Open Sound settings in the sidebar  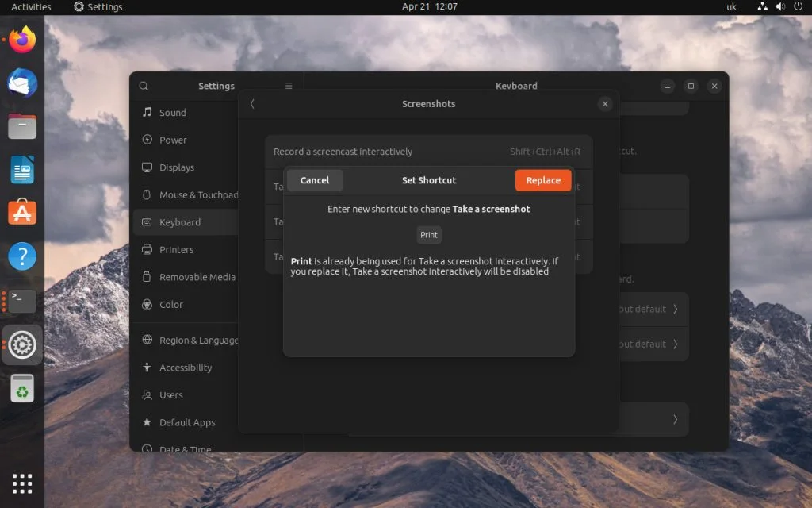(171, 112)
